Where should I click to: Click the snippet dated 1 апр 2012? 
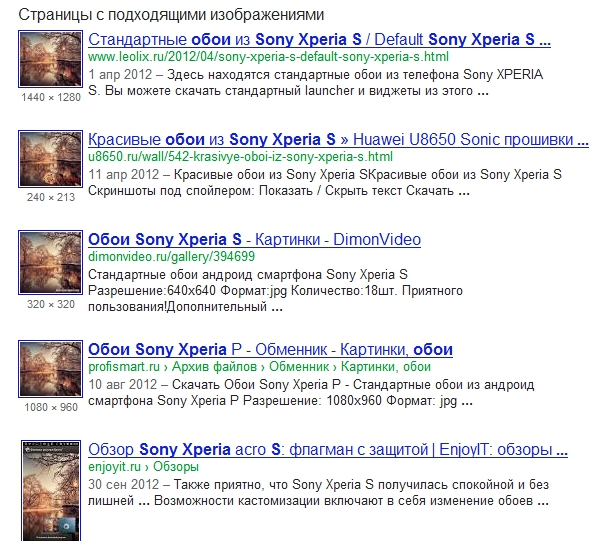coord(316,83)
